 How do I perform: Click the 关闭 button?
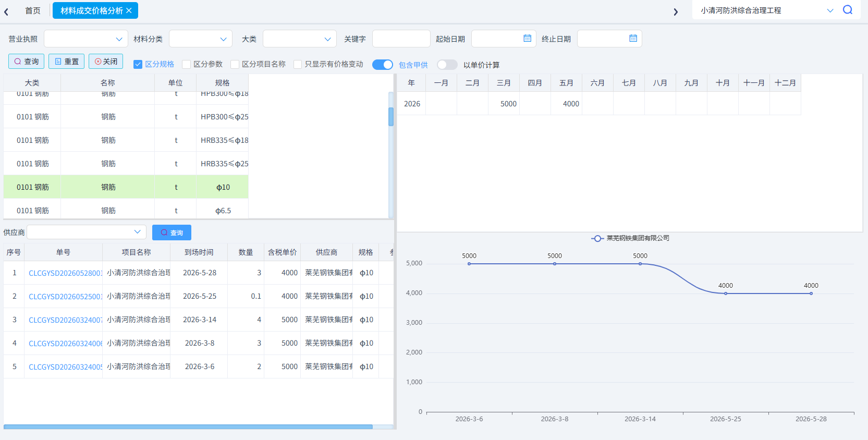[x=106, y=62]
